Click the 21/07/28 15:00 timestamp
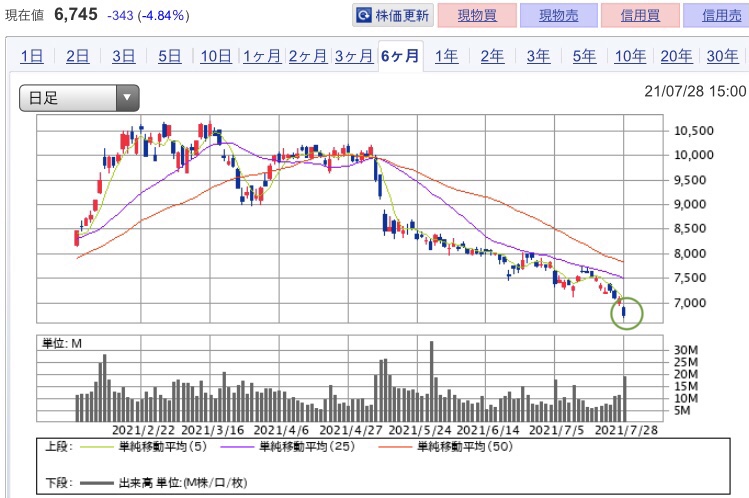The height and width of the screenshot is (498, 749). tap(695, 91)
